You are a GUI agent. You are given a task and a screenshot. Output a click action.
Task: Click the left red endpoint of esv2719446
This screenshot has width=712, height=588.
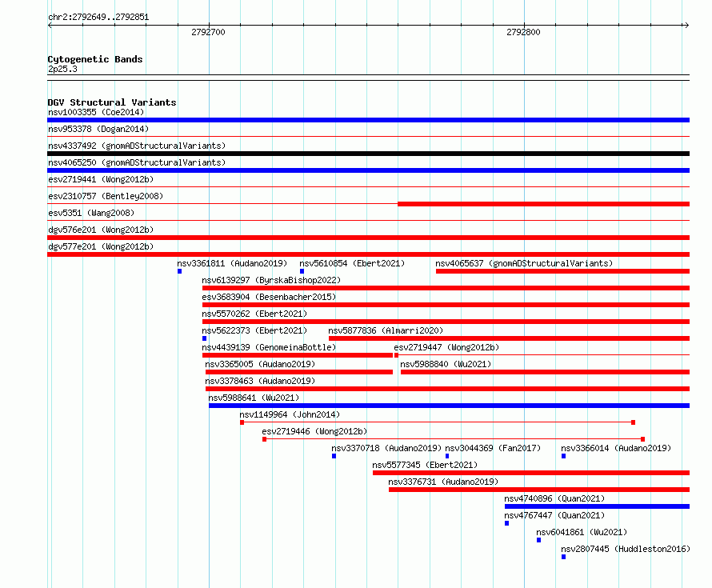[264, 439]
